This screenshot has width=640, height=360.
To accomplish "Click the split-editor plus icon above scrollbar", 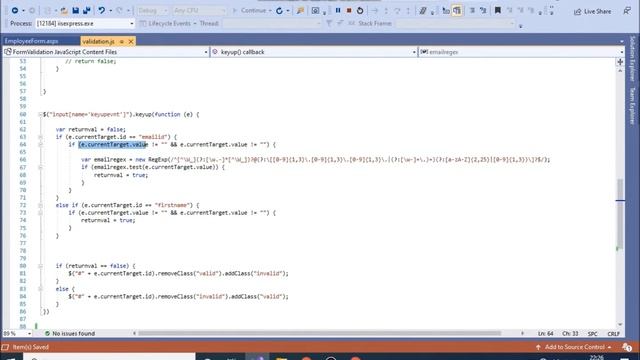I will 620,62.
